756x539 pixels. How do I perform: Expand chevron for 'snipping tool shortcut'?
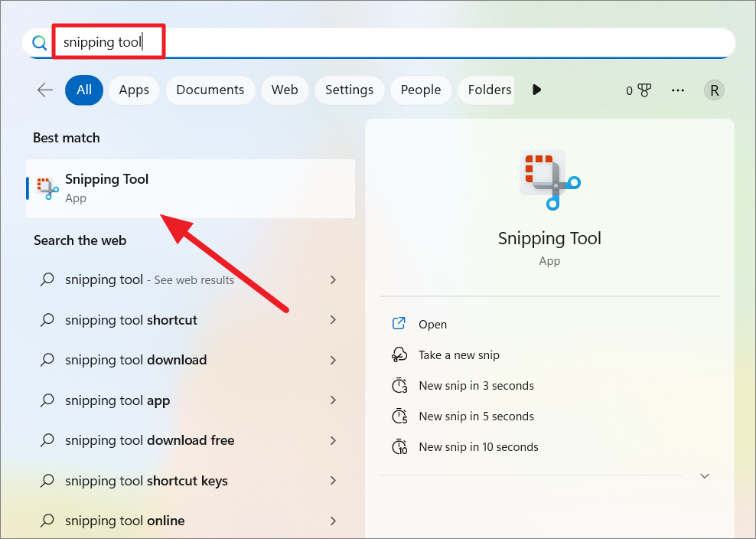333,319
